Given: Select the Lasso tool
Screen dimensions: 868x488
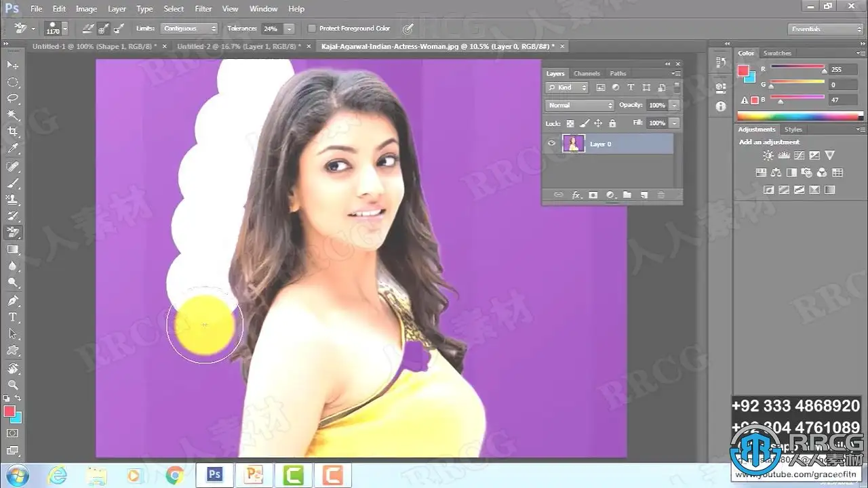Looking at the screenshot, I should click(x=12, y=98).
